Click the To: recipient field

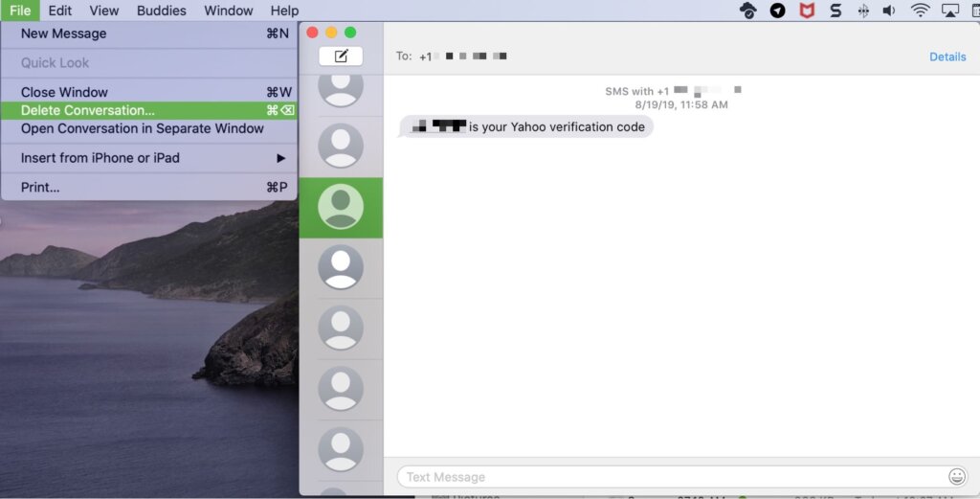coord(462,57)
